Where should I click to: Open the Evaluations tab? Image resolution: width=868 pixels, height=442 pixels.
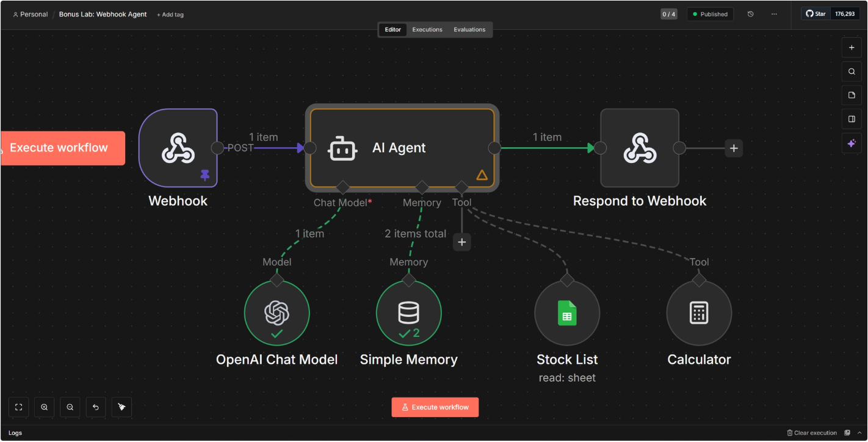(469, 29)
